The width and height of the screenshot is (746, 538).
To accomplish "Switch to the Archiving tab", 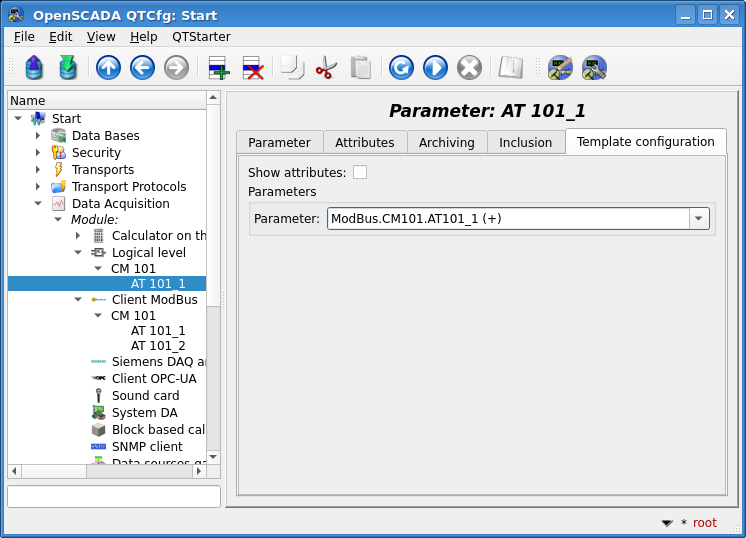I will [446, 142].
